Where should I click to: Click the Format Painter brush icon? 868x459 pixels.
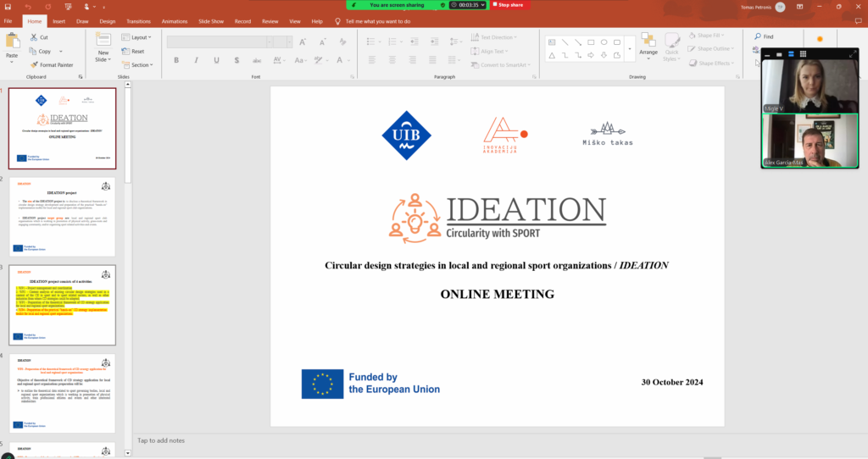click(34, 64)
